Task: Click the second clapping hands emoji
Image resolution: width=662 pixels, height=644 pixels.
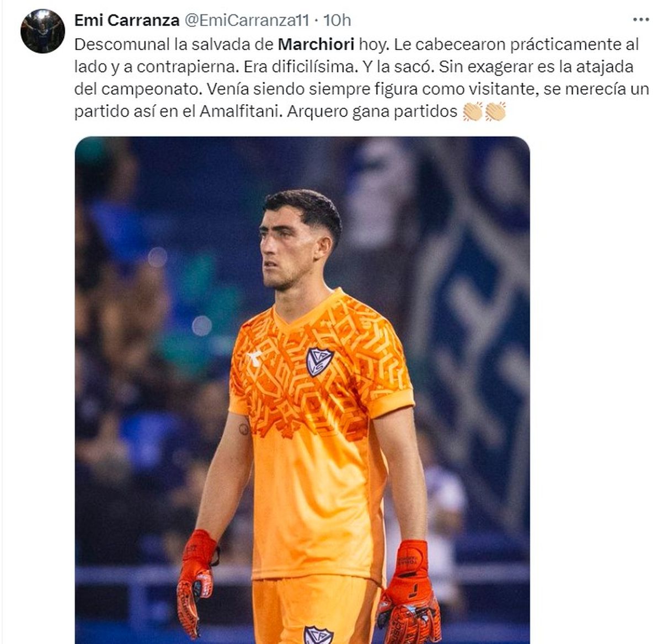Action: click(x=495, y=112)
